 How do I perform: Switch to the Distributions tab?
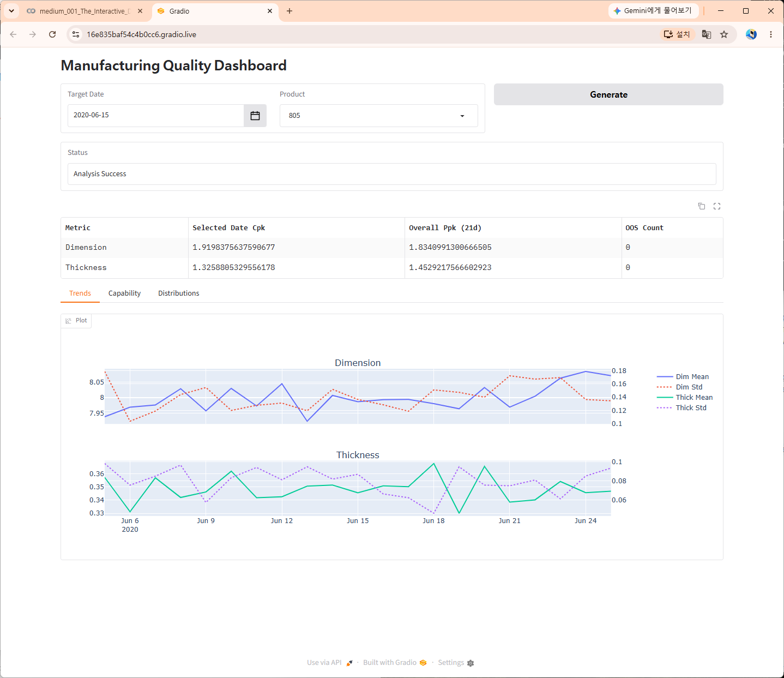point(179,293)
